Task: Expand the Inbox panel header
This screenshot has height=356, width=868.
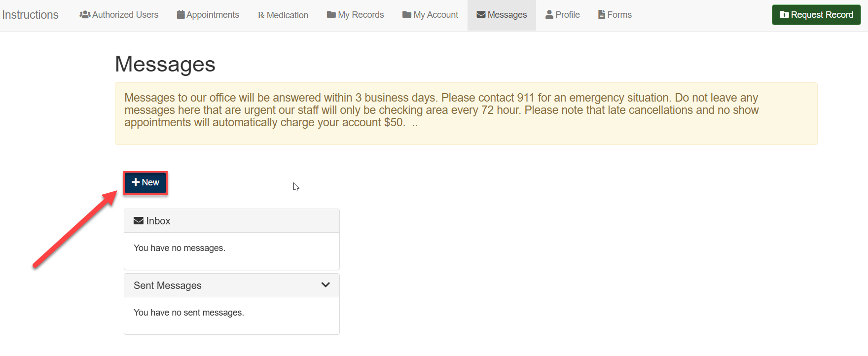Action: tap(232, 221)
